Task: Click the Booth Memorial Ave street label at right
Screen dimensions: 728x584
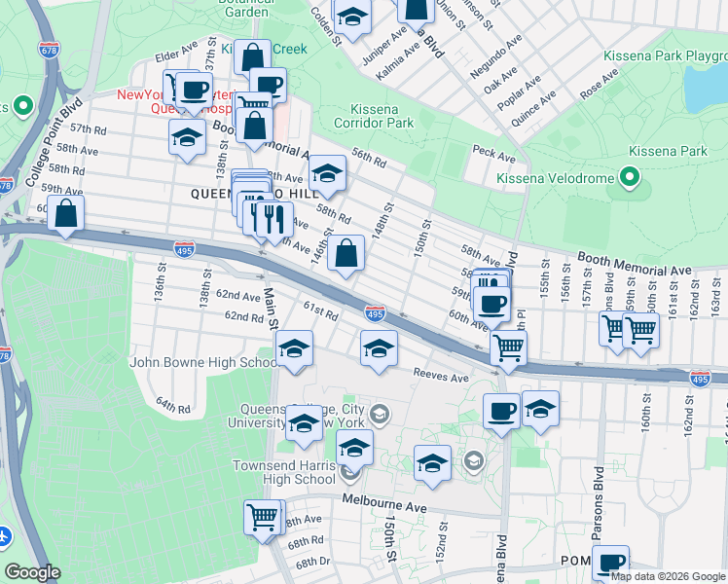Action: 635,265
